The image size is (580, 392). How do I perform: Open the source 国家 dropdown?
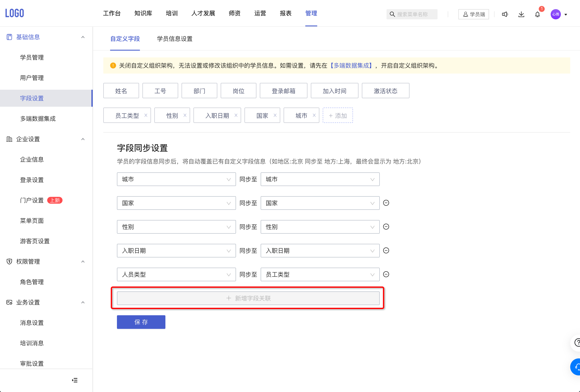176,203
